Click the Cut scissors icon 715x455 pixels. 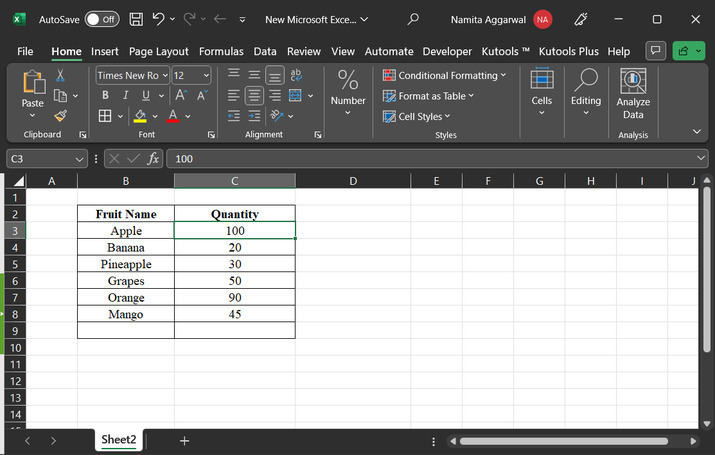(x=60, y=75)
